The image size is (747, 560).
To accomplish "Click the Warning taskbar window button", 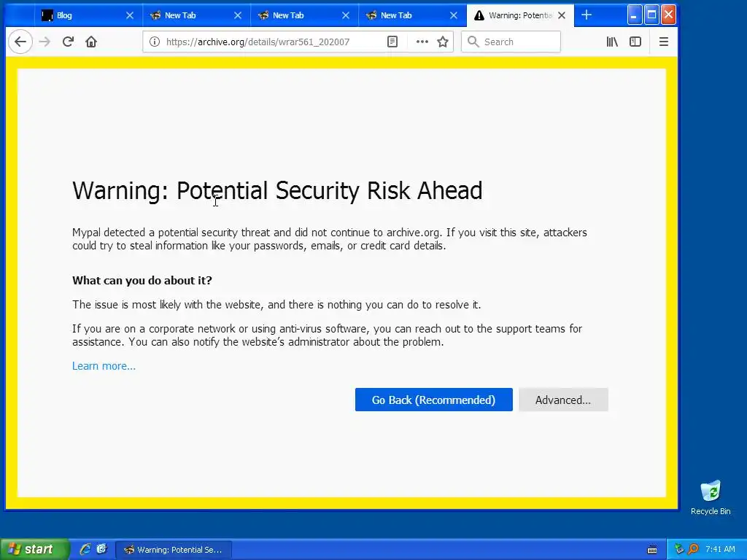I will (174, 550).
